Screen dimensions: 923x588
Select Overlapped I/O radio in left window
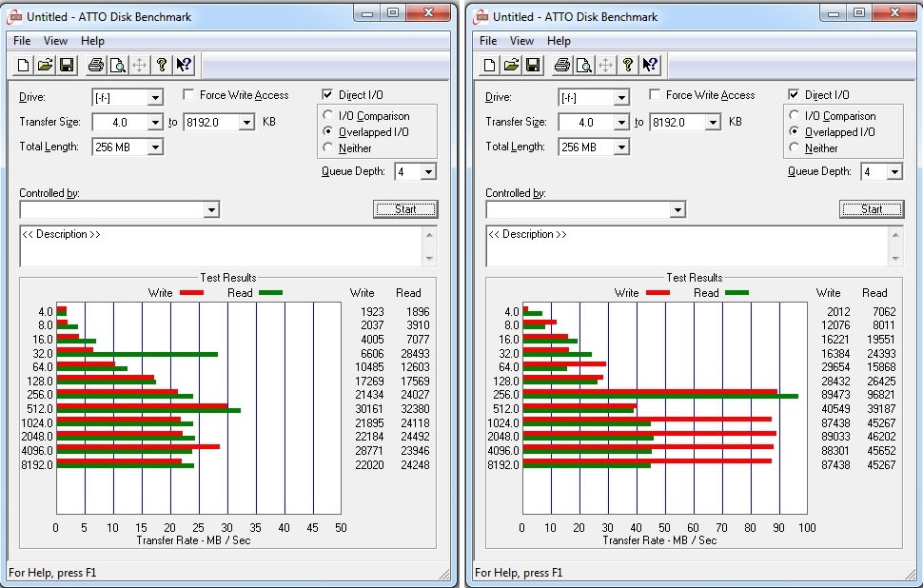coord(328,131)
